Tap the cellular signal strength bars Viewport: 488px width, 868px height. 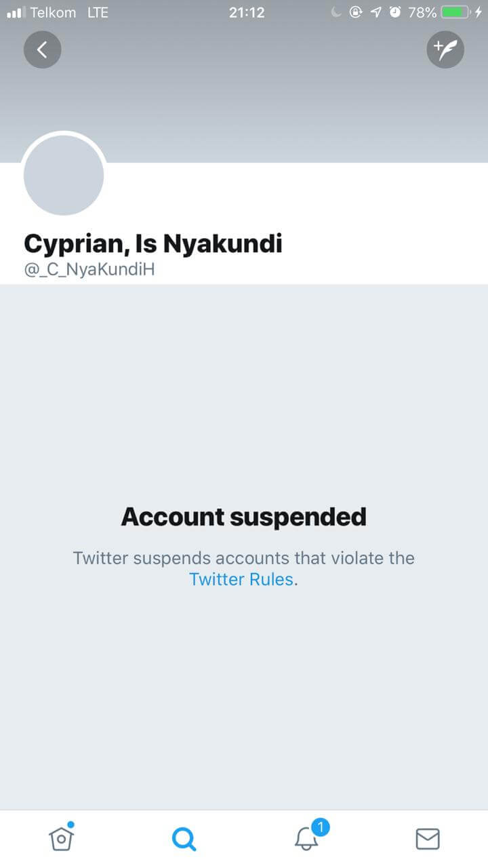tap(15, 12)
